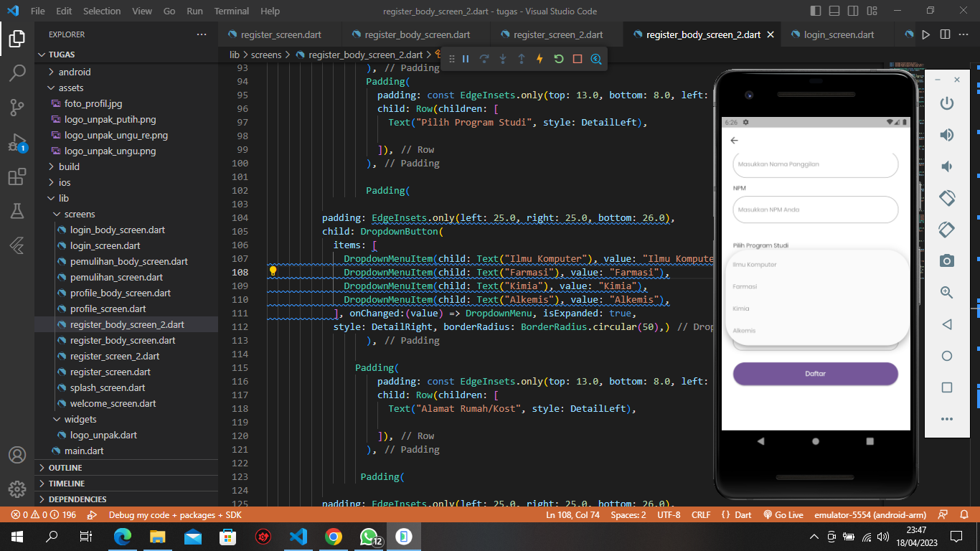Tap the Daftar button in the emulator

pos(815,374)
